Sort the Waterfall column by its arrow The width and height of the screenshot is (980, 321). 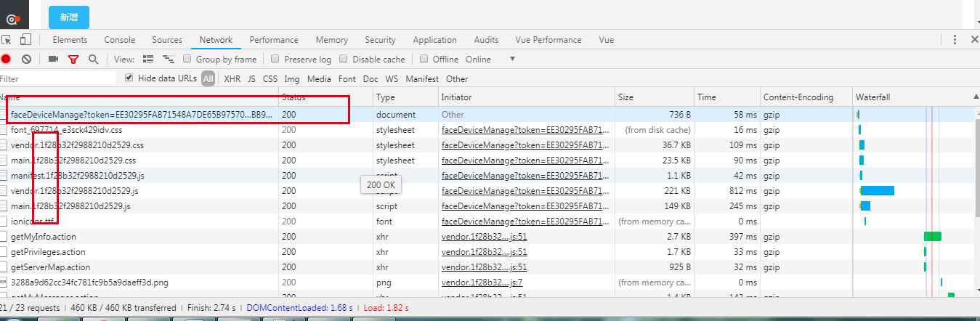(x=975, y=97)
